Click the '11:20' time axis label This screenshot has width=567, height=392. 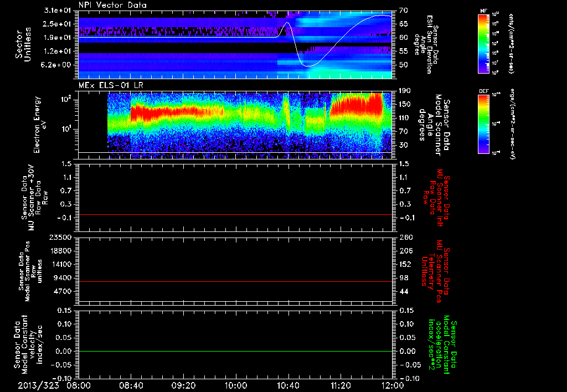click(x=341, y=385)
